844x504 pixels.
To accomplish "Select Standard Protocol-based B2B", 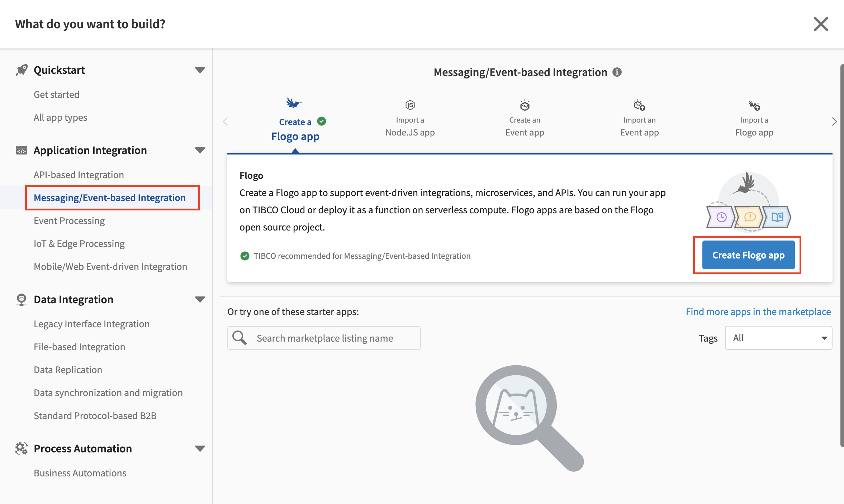I will (95, 416).
